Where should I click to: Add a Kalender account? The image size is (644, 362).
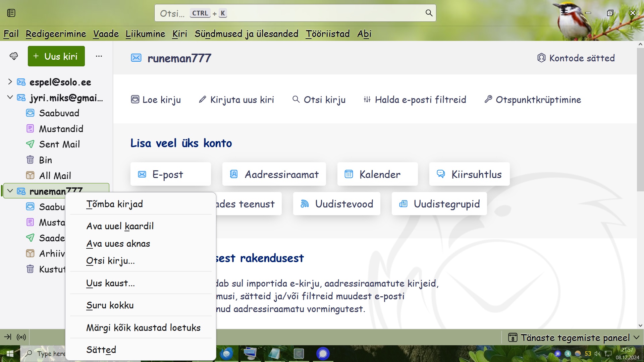click(378, 174)
